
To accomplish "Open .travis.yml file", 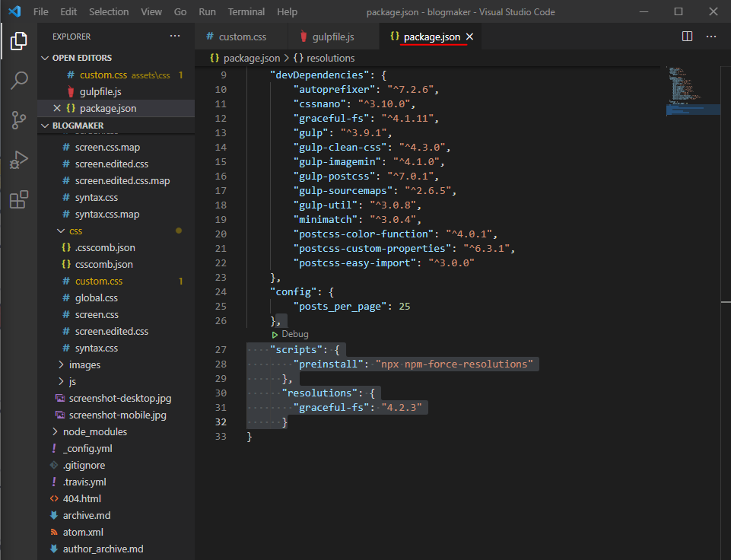I will (x=116, y=482).
